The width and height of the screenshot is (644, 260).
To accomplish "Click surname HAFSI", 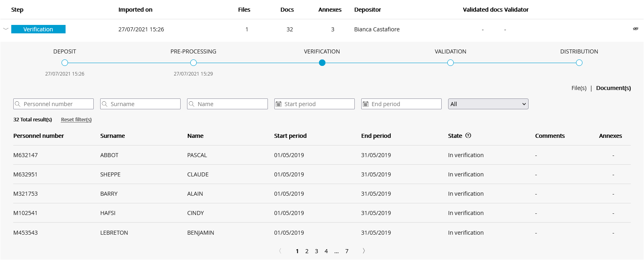I will (108, 213).
